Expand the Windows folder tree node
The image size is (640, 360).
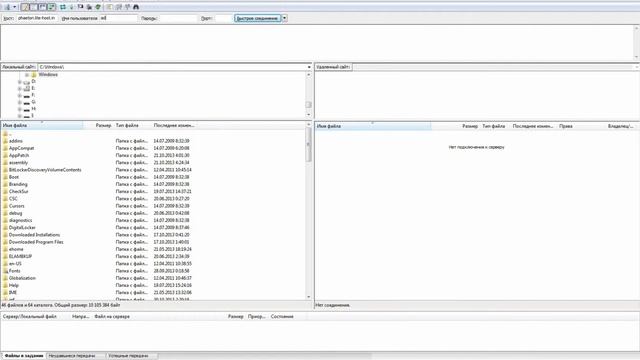27,75
